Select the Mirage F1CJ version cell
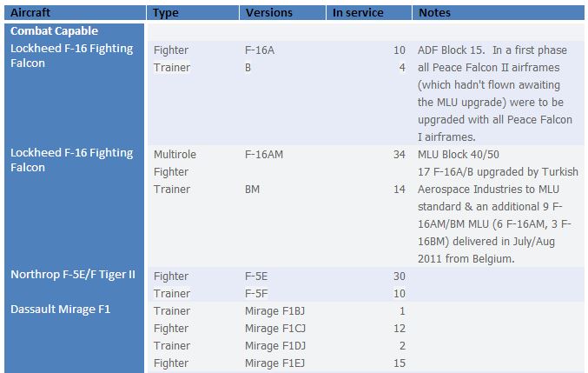This screenshot has width=588, height=373. tap(275, 329)
